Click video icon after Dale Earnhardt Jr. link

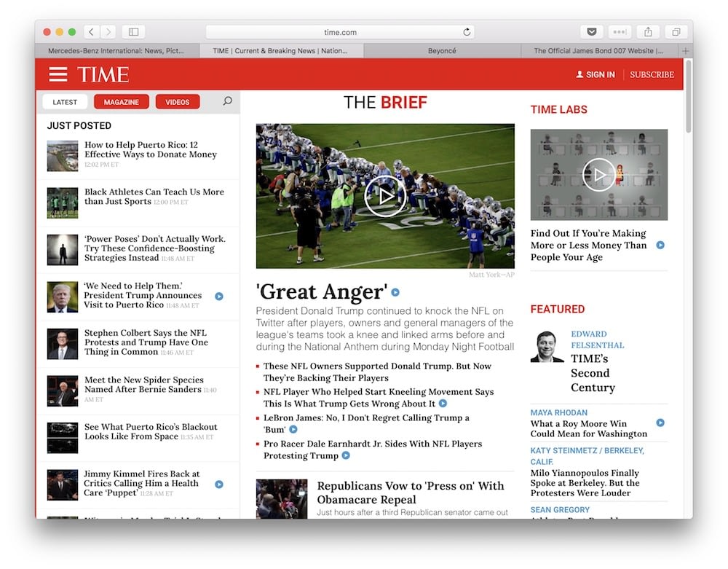click(346, 455)
